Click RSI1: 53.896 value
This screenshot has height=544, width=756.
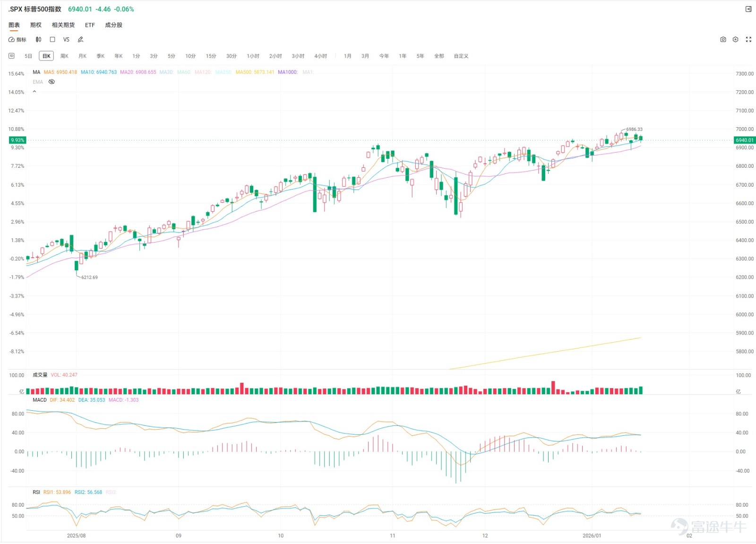[x=57, y=492]
